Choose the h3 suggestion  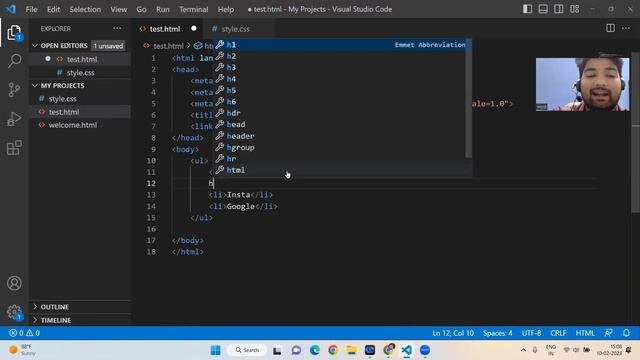[x=341, y=68]
